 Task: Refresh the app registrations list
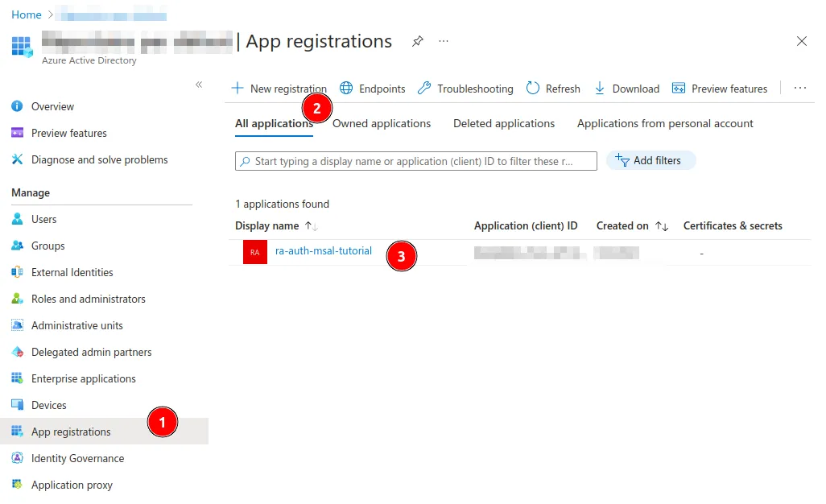[552, 89]
